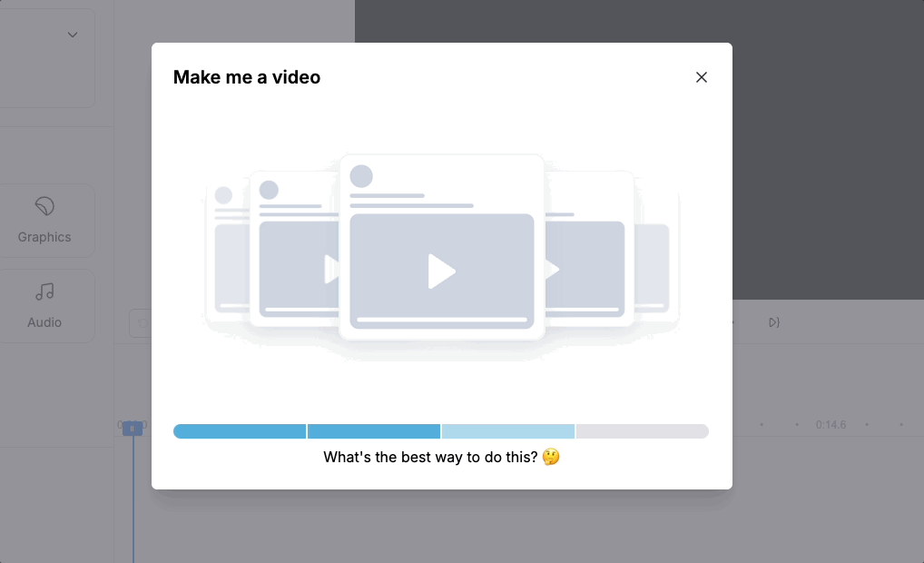This screenshot has height=563, width=924.
Task: Click "What's the best way to do this?" text
Action: click(x=430, y=458)
